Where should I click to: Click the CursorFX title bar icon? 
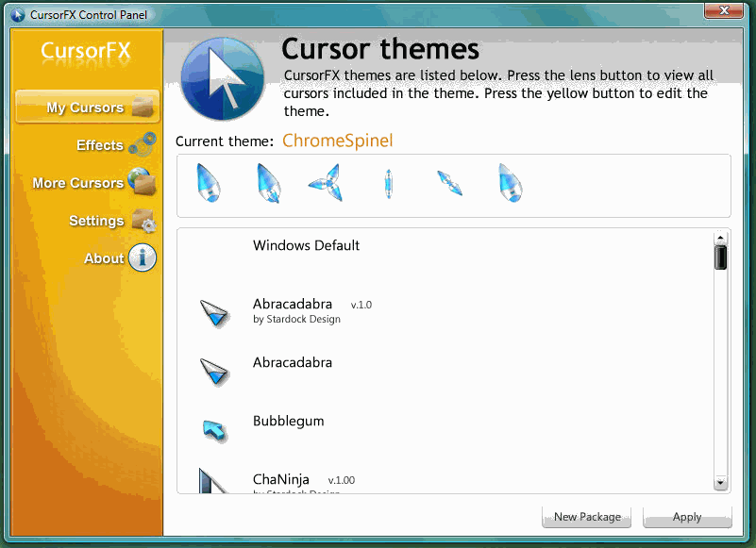coord(17,15)
